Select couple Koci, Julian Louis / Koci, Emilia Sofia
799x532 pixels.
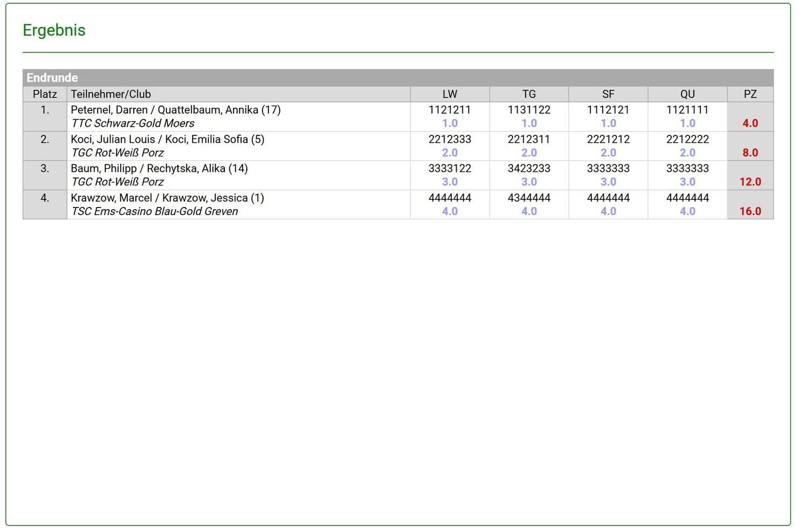pos(167,139)
